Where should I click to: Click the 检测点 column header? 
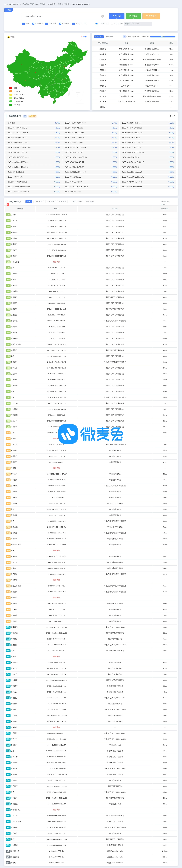20,209
